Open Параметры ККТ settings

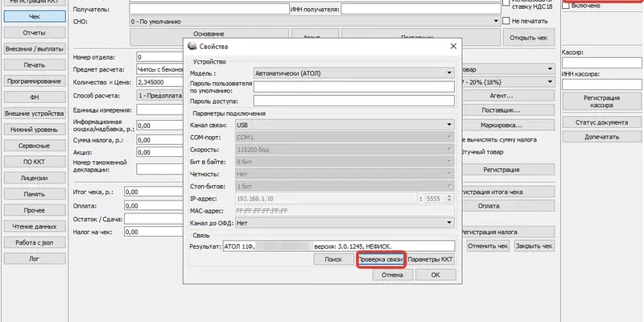pos(430,260)
